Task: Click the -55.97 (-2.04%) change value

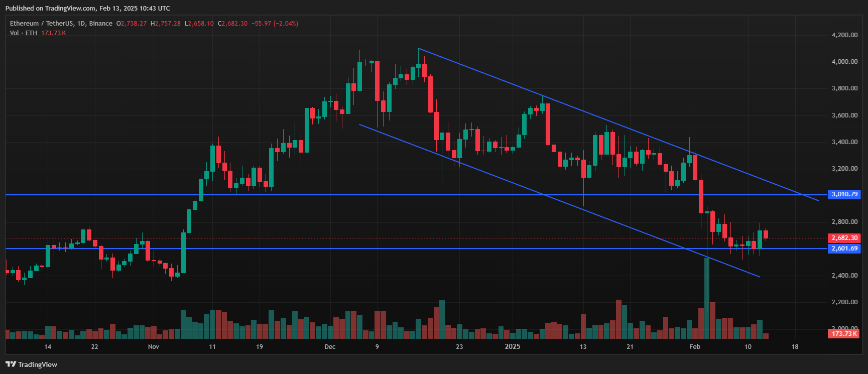Action: coord(275,24)
